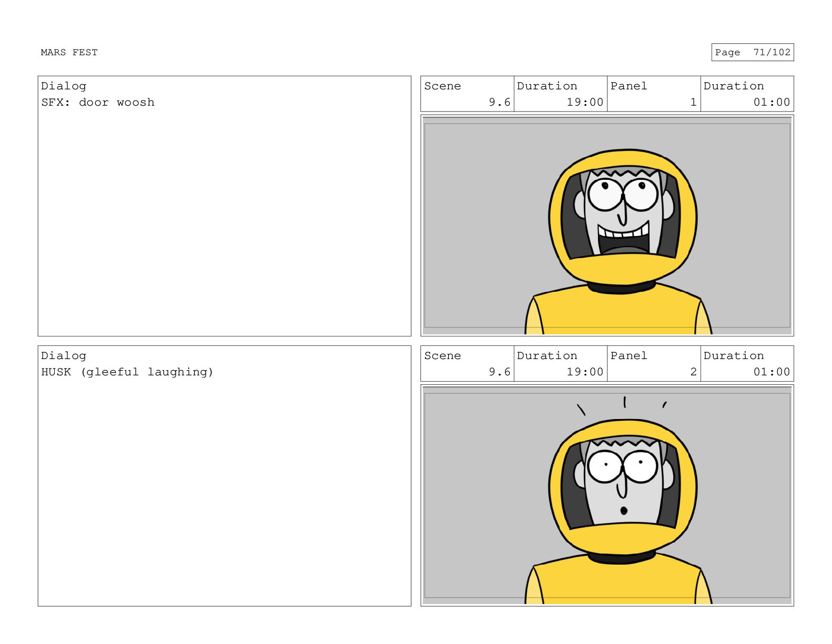Click the Dialog heading above 'HUSK (gleeful laughing)'
This screenshot has height=644, width=832.
tap(64, 355)
